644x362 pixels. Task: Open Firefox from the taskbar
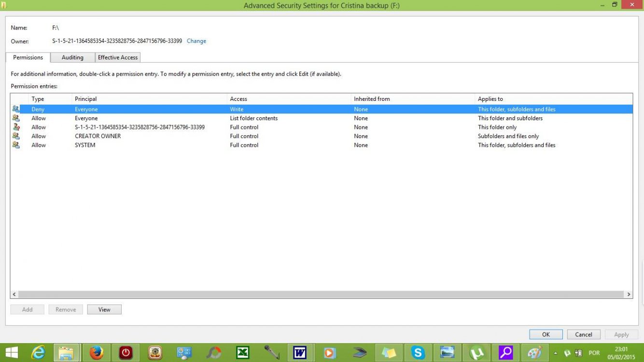(97, 353)
